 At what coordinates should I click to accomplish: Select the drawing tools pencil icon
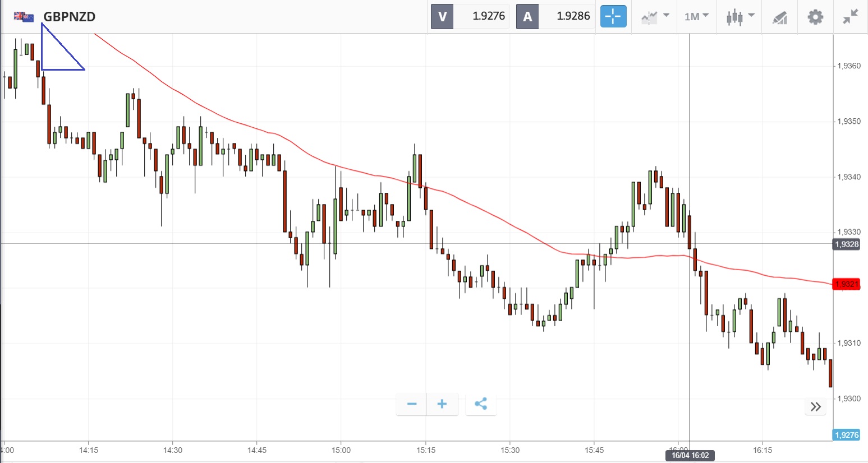779,17
